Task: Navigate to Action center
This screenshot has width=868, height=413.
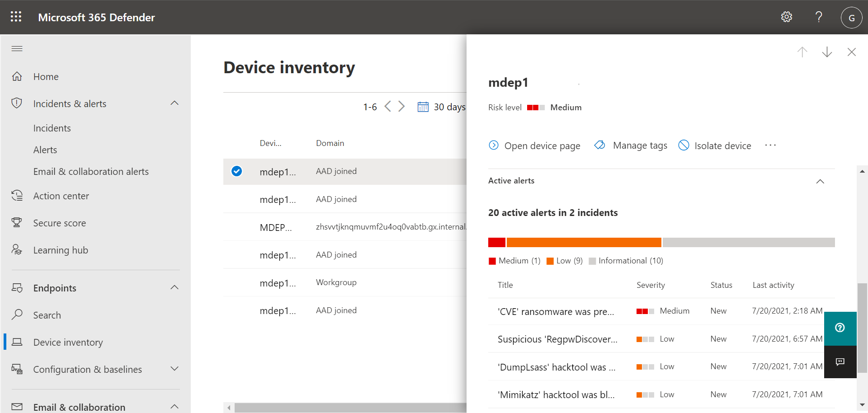Action: click(61, 196)
